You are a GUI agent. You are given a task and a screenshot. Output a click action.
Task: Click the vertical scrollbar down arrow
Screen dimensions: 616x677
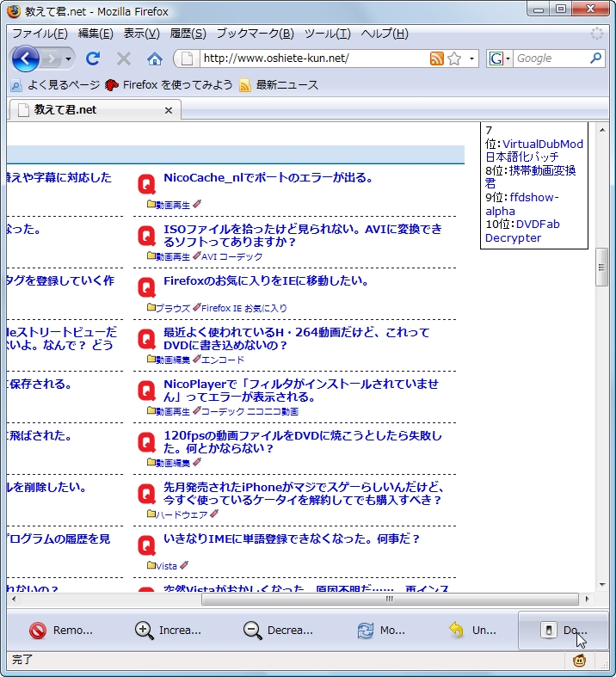(601, 585)
